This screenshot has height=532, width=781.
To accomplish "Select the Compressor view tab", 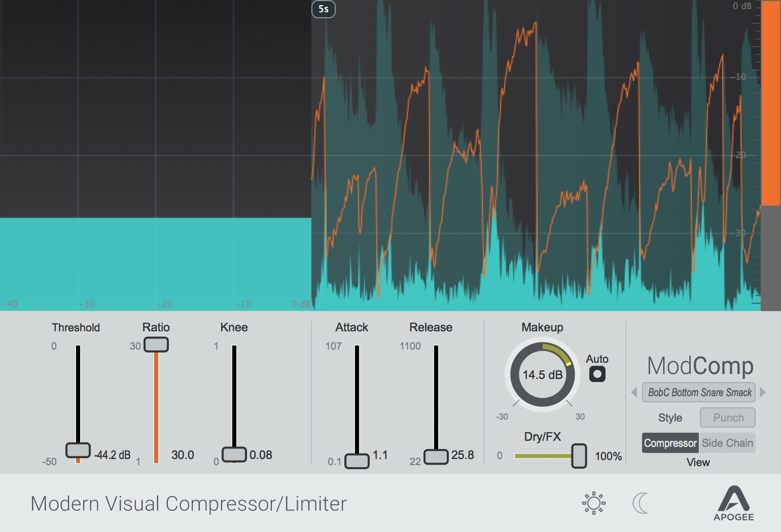I will [x=670, y=443].
